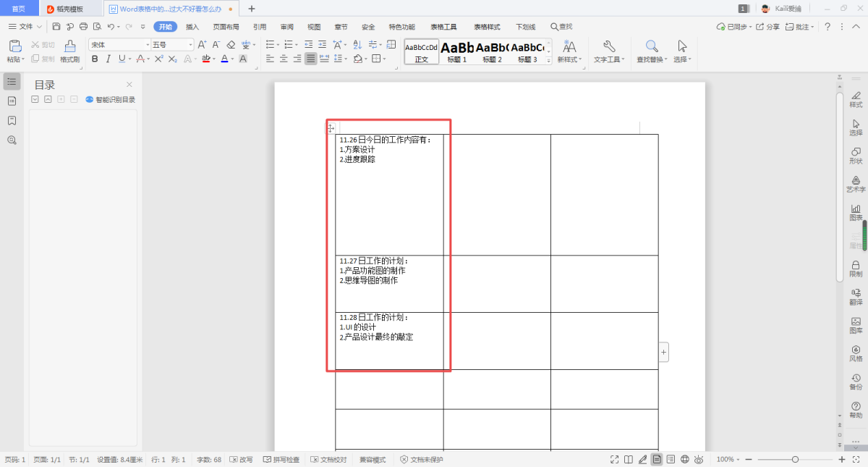The width and height of the screenshot is (868, 467).
Task: Open the 图表 chart tool in right sidebar
Action: (x=856, y=211)
